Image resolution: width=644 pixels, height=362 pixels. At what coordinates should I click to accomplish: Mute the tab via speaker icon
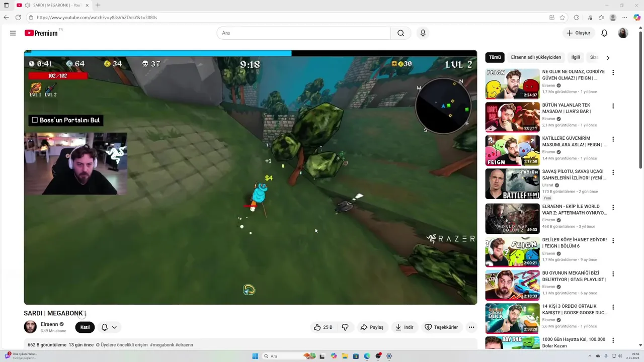pos(27,5)
